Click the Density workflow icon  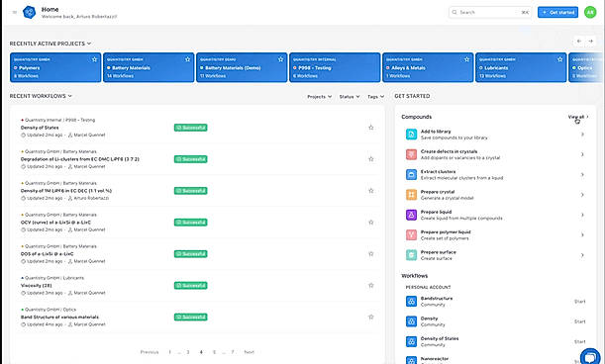click(x=411, y=321)
